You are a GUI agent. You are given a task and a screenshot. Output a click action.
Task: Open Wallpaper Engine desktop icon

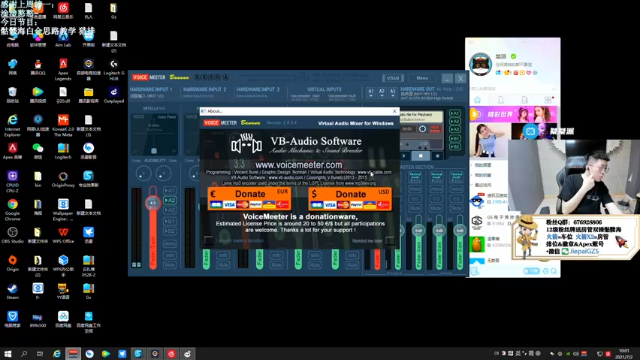[x=63, y=210]
